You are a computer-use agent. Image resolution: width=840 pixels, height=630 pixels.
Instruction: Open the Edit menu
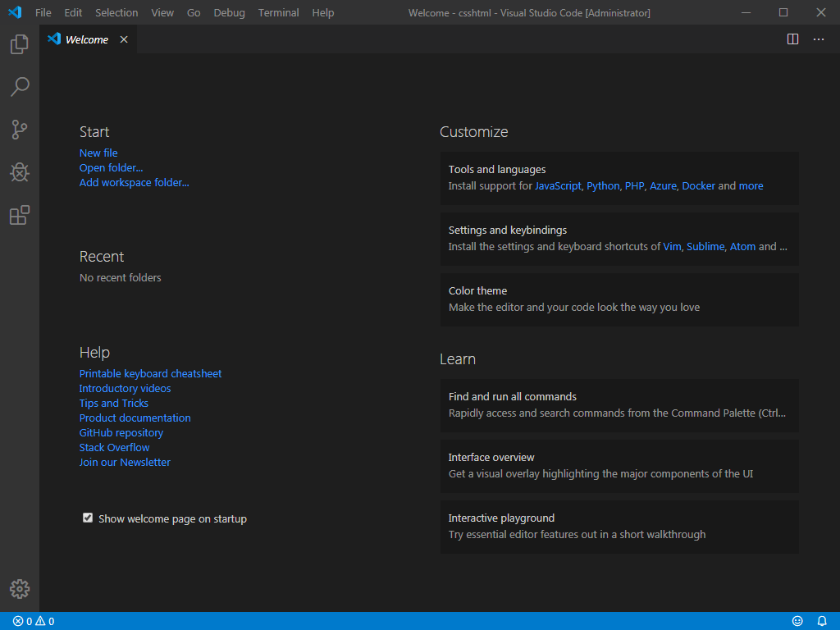[x=73, y=13]
